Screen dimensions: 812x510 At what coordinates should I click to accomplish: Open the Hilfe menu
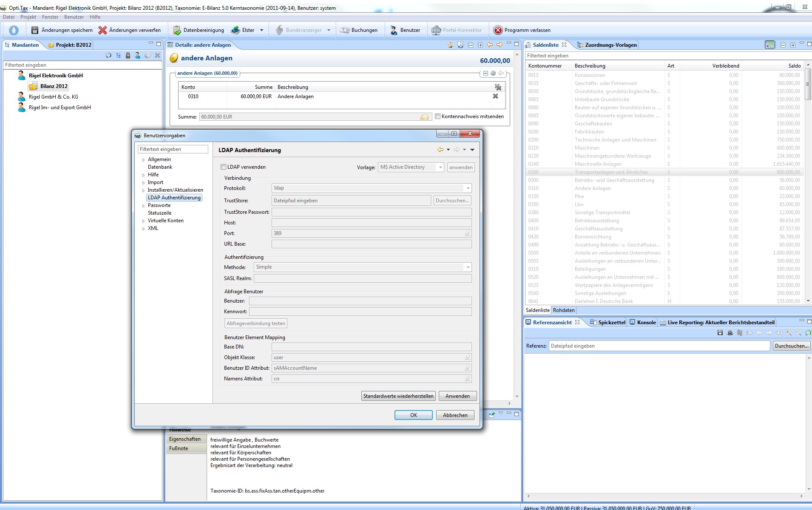(x=95, y=17)
